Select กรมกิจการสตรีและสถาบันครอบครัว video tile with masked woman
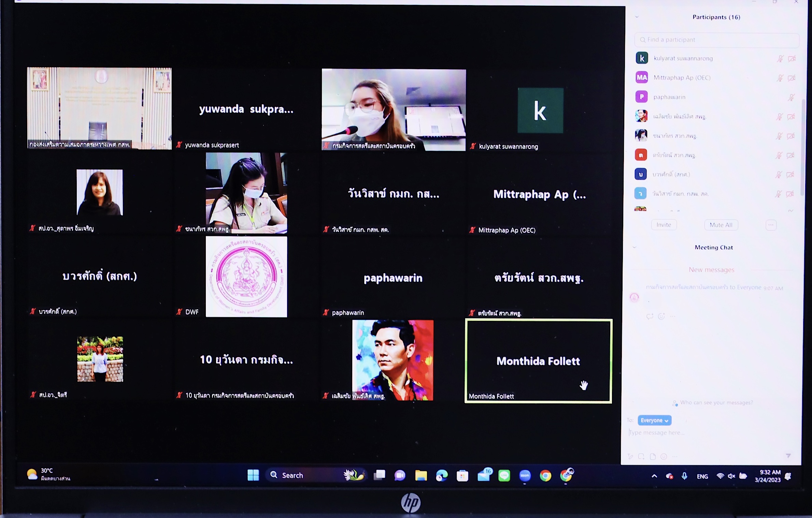812x518 pixels. 394,110
